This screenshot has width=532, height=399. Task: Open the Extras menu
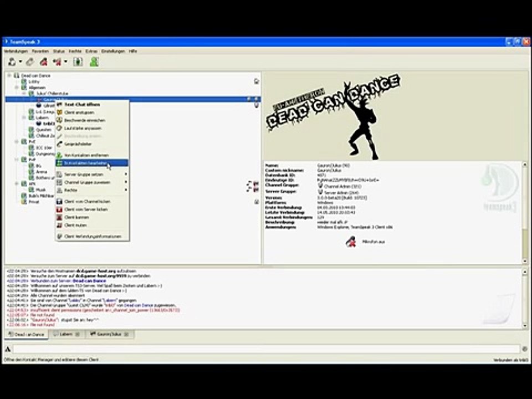(91, 51)
